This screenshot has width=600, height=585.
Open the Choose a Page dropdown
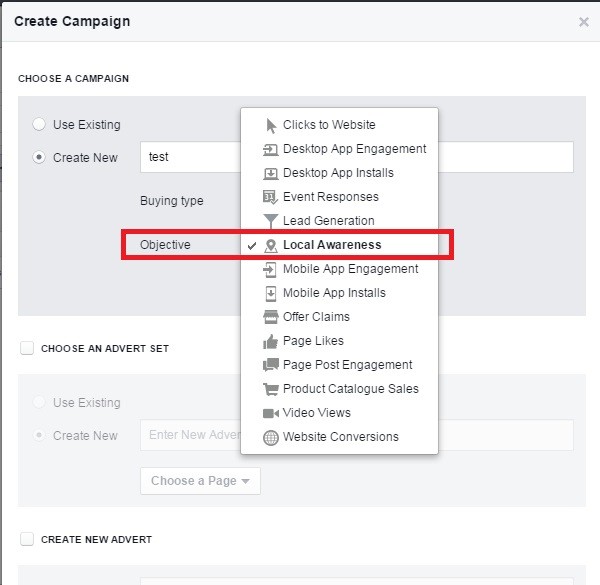point(200,481)
